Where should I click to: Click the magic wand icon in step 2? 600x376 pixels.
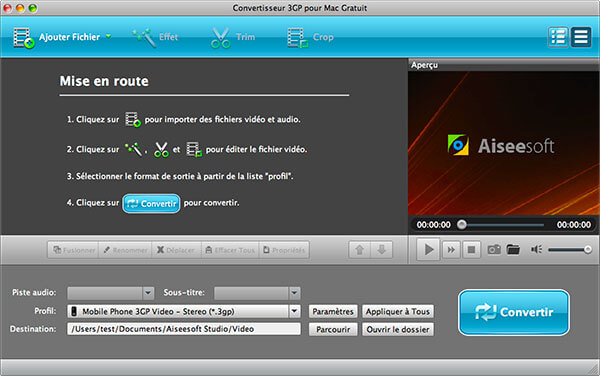tap(134, 149)
